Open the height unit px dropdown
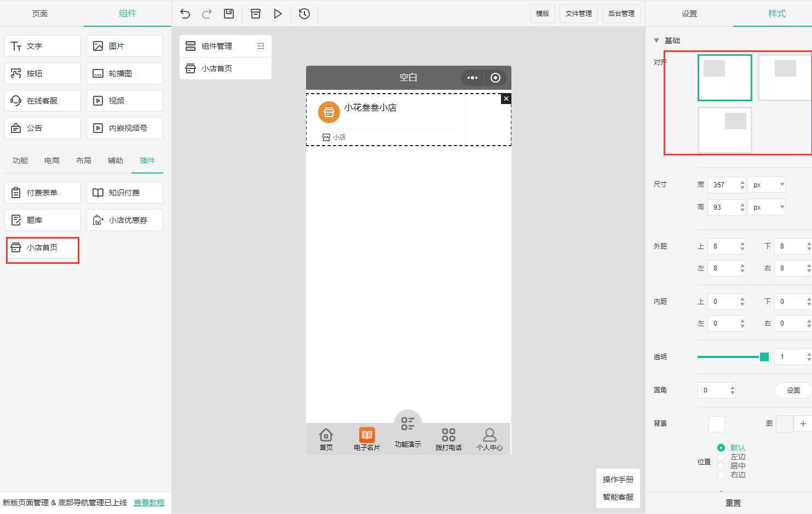Image resolution: width=812 pixels, height=514 pixels. (767, 207)
